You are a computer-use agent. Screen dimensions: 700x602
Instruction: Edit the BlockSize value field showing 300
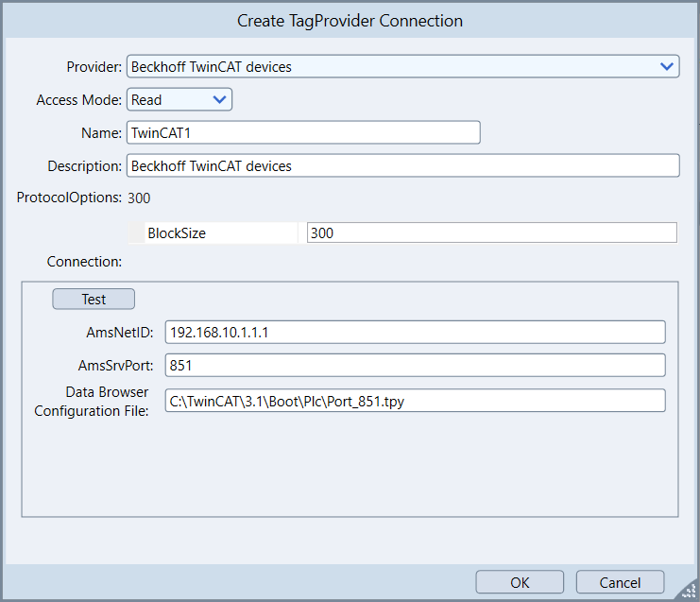pyautogui.click(x=491, y=232)
